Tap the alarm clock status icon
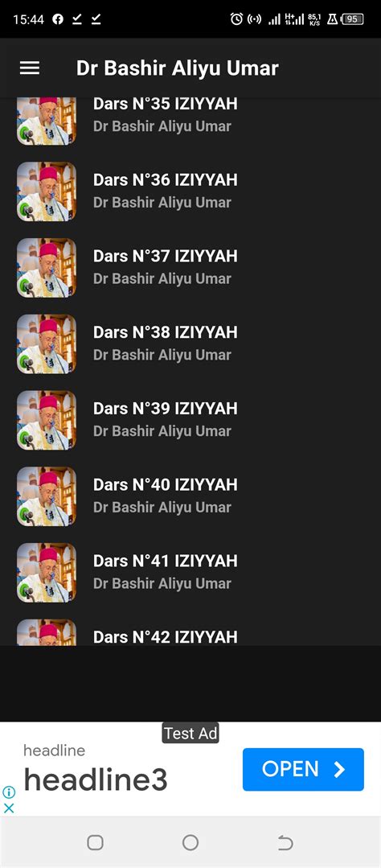The height and width of the screenshot is (868, 381). point(236,19)
